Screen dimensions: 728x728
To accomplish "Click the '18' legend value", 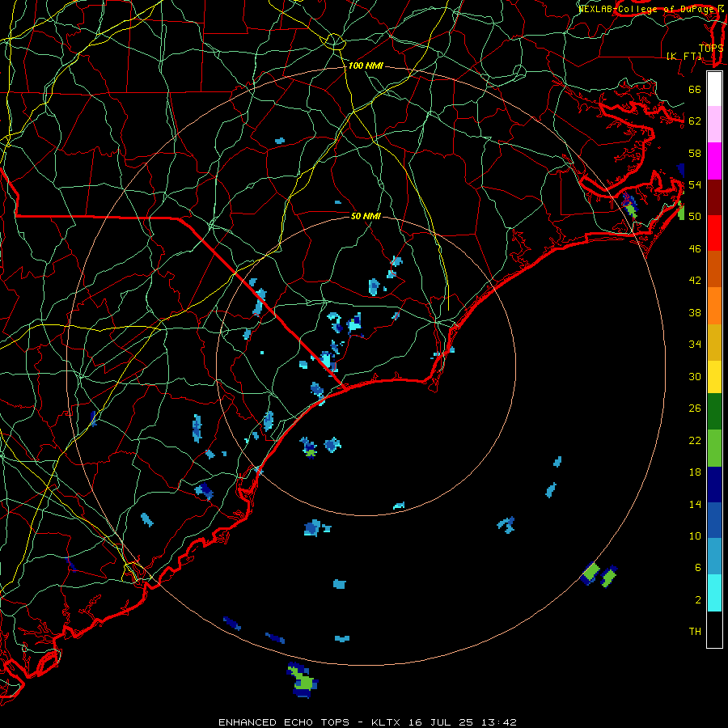I will (695, 472).
